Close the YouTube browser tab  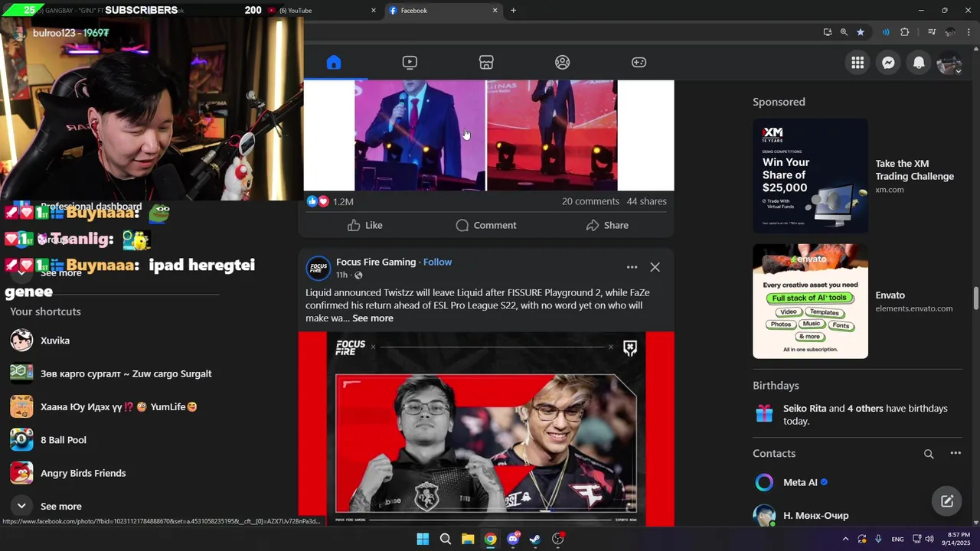coord(374,11)
